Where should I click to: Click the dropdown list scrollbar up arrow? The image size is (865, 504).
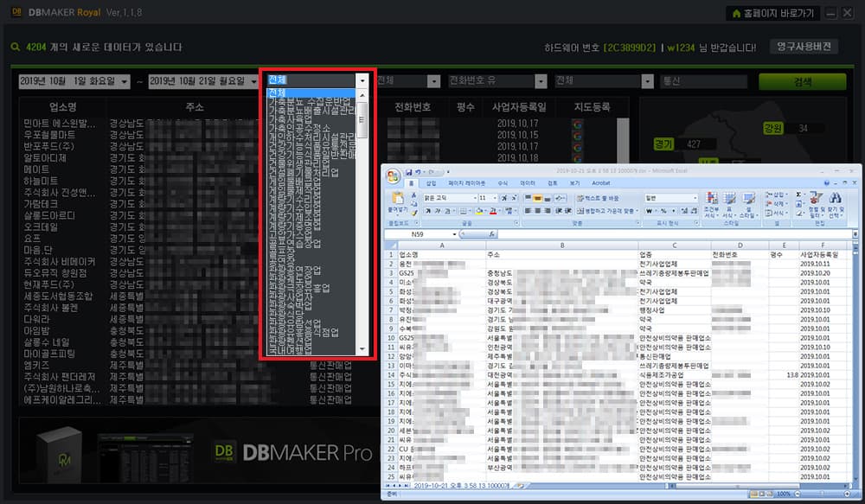362,95
